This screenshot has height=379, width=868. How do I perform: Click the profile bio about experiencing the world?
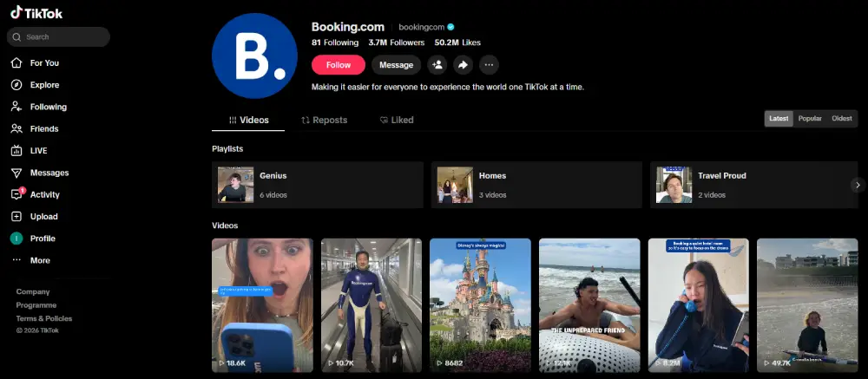[448, 87]
